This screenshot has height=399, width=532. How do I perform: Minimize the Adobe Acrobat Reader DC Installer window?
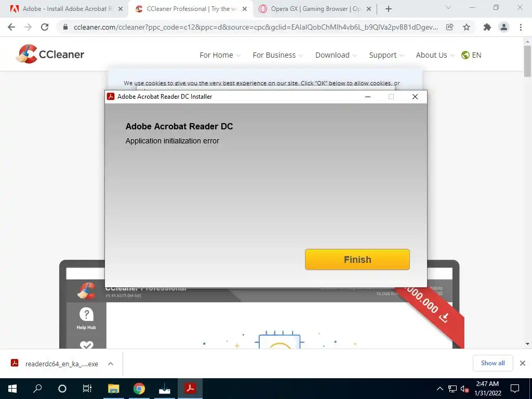(368, 97)
